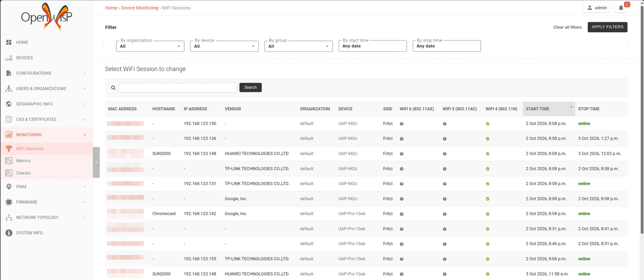The height and width of the screenshot is (280, 644).
Task: Click WiFi 5 unknown icon for Chromecast row
Action: [x=445, y=214]
